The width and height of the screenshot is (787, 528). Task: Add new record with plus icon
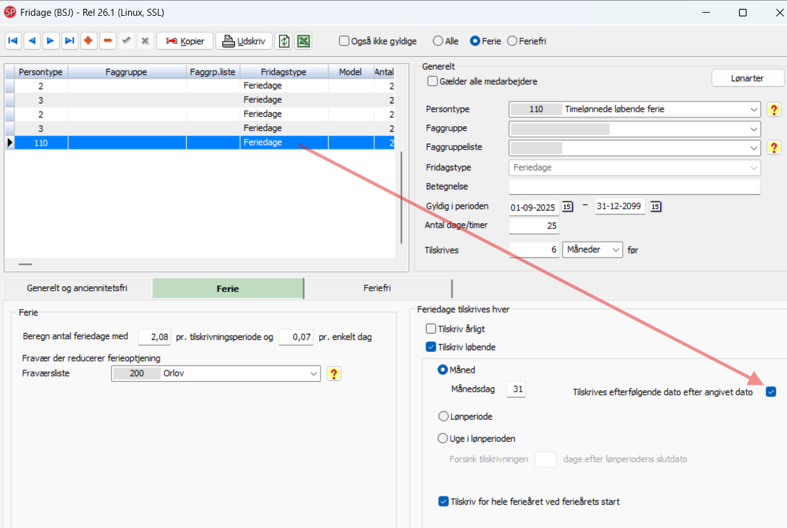pyautogui.click(x=88, y=41)
